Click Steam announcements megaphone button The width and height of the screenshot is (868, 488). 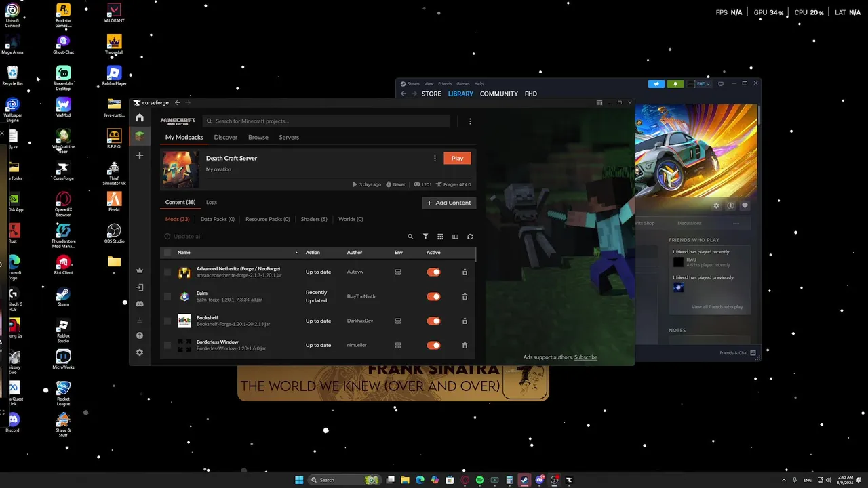click(x=656, y=84)
